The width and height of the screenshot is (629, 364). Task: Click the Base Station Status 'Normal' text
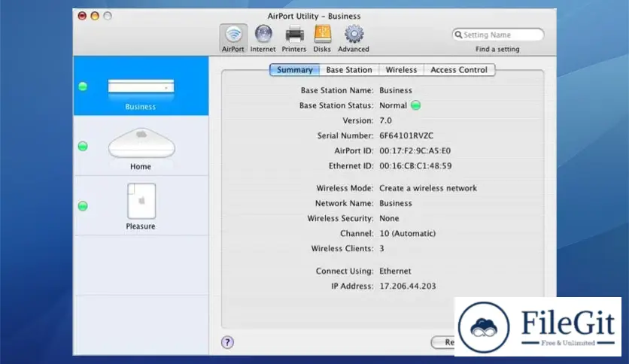(x=393, y=105)
